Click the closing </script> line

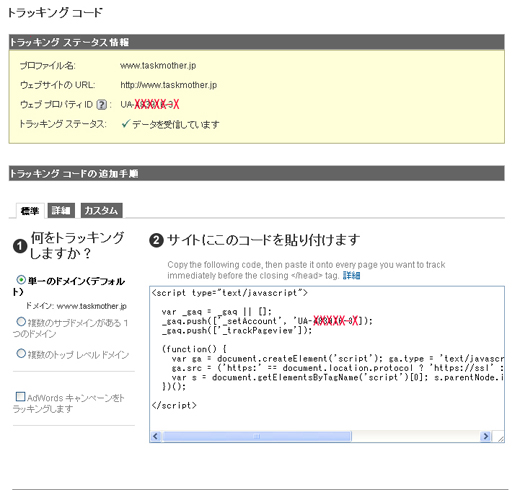click(x=174, y=406)
